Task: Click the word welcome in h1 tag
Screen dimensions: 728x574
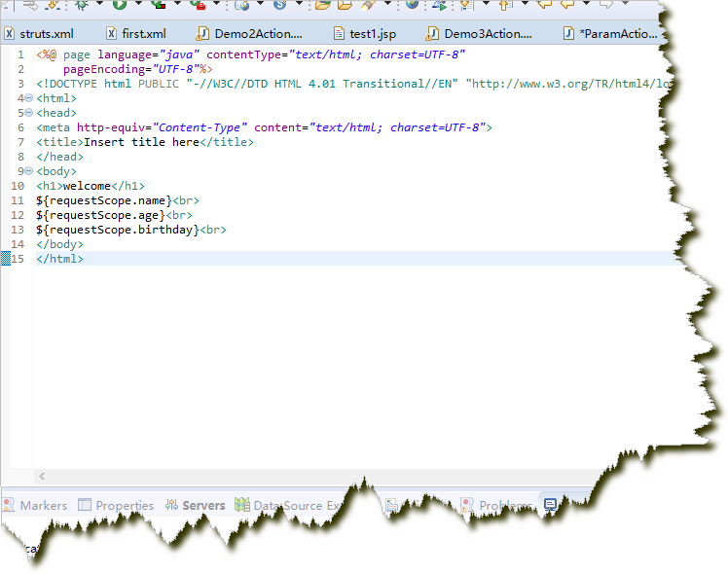Action: 87,186
